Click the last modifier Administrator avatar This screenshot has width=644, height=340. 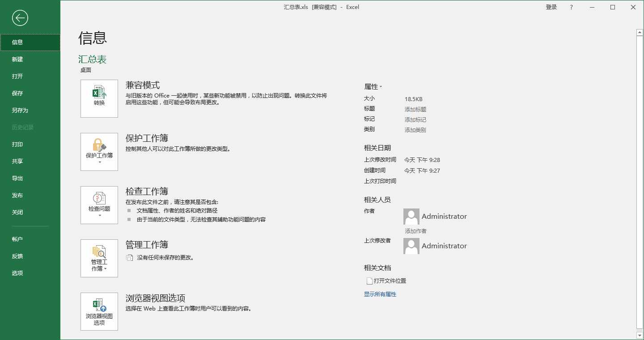click(x=411, y=246)
